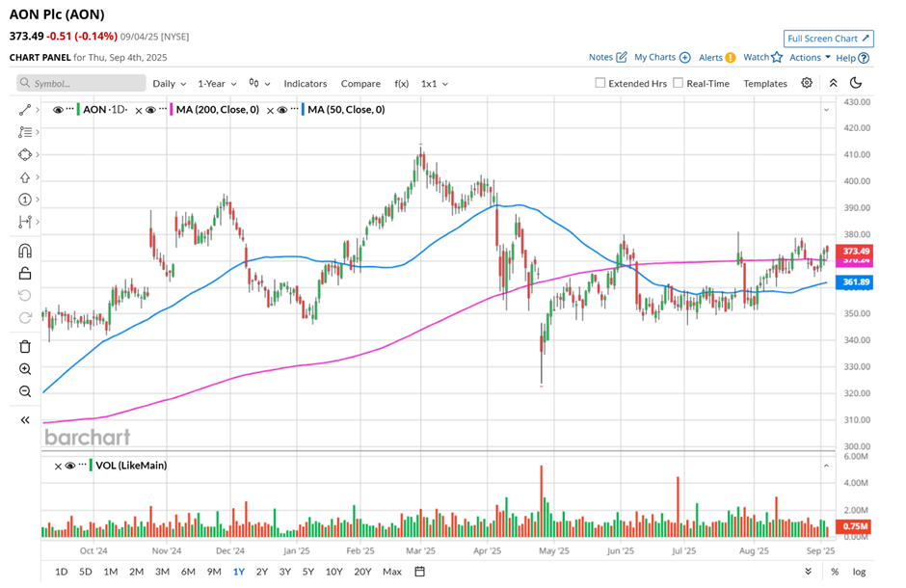Open the Indicators menu
Image resolution: width=906 pixels, height=588 pixels.
coord(306,84)
